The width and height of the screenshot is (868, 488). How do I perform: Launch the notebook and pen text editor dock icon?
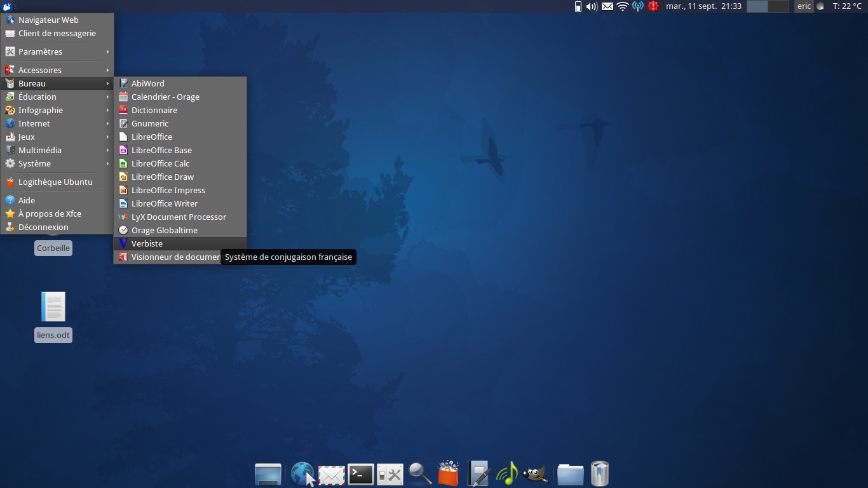478,473
